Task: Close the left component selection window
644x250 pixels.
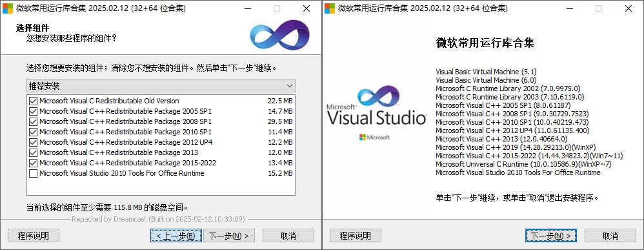Action: pos(307,8)
